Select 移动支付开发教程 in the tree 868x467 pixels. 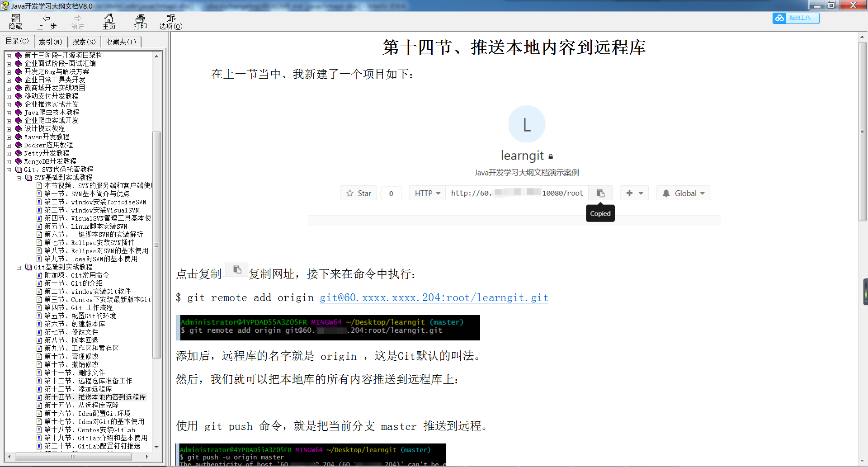(x=51, y=96)
